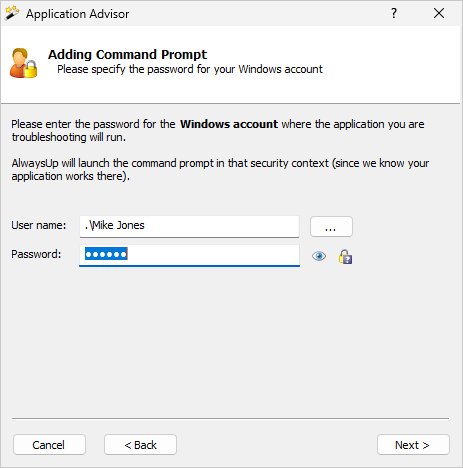Click the Application Advisor title text
Viewport: 463px width, 468px height.
[x=77, y=14]
